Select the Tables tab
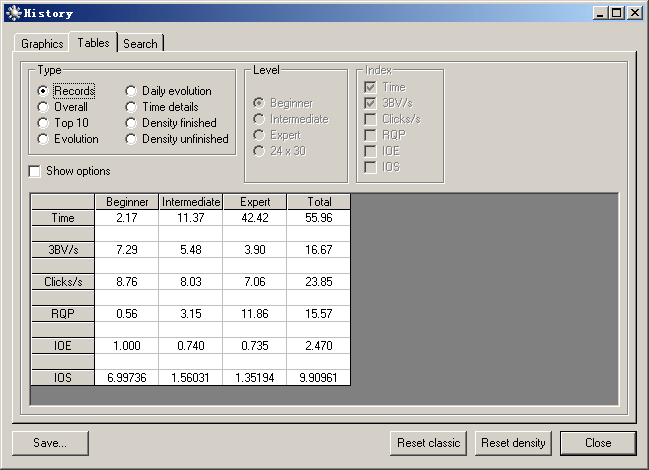 [94, 42]
